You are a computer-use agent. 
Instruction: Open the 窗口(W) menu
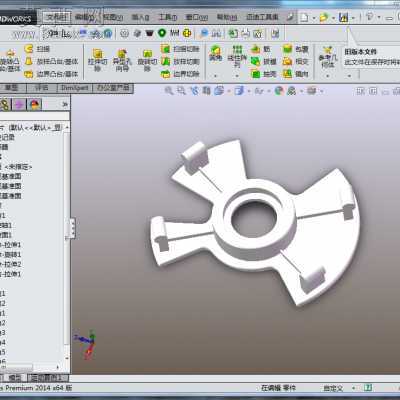click(197, 17)
